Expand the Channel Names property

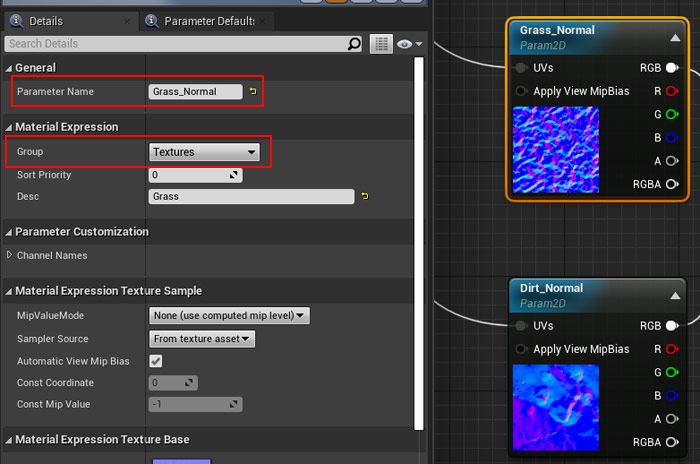click(10, 255)
